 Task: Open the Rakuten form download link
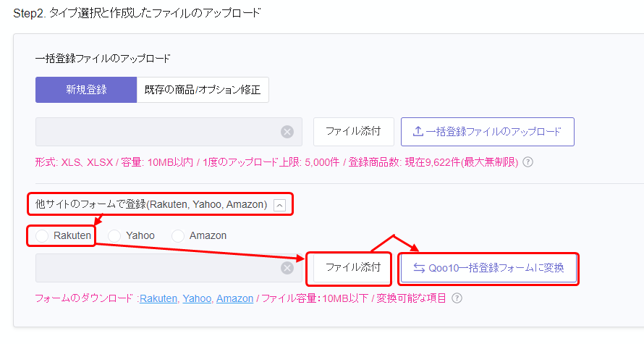coord(158,298)
